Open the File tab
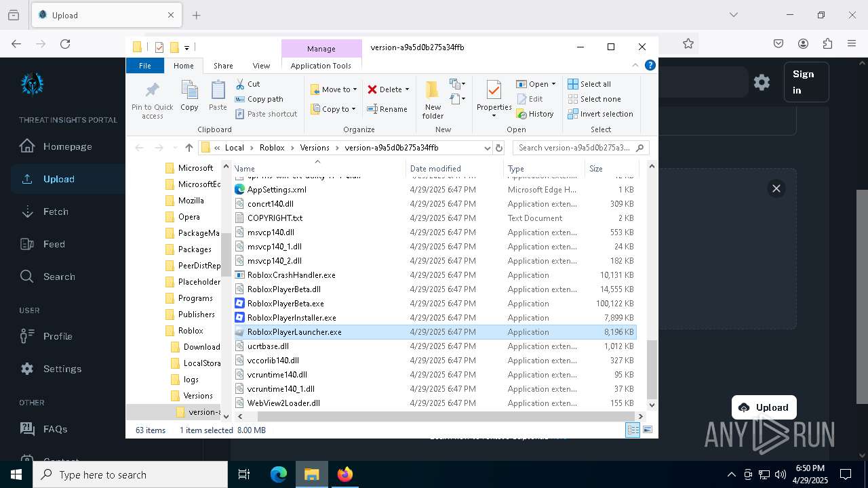This screenshot has height=488, width=868. click(144, 66)
